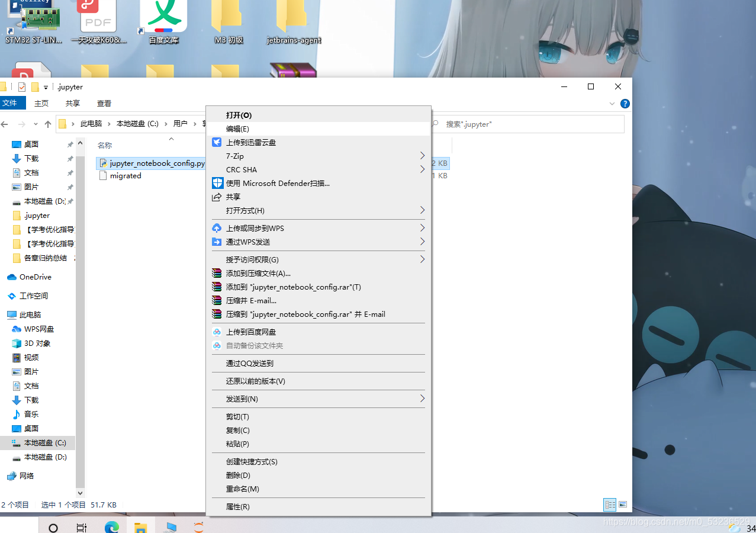Go back with the Back arrow
The image size is (756, 533).
[x=5, y=124]
